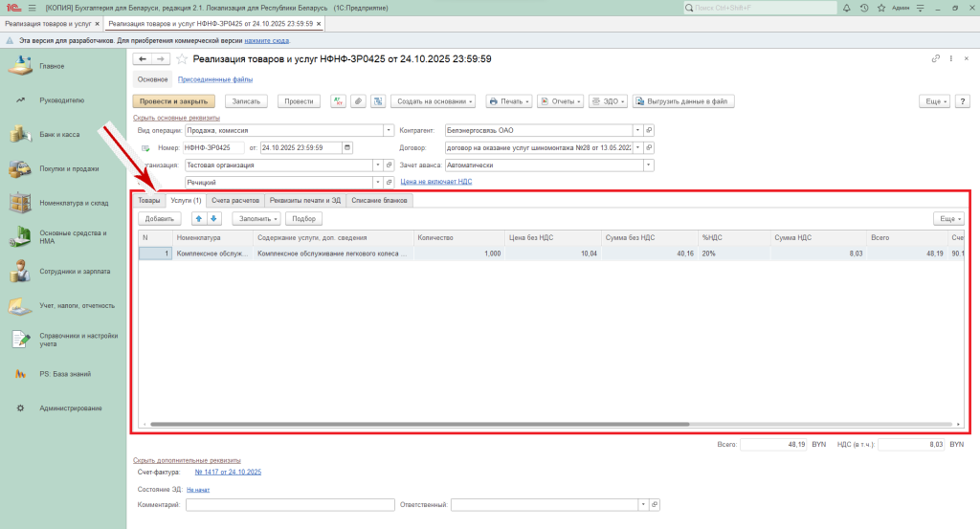Viewport: 980px width, 529px height.
Task: Open the history clock icon
Action: pyautogui.click(x=864, y=8)
